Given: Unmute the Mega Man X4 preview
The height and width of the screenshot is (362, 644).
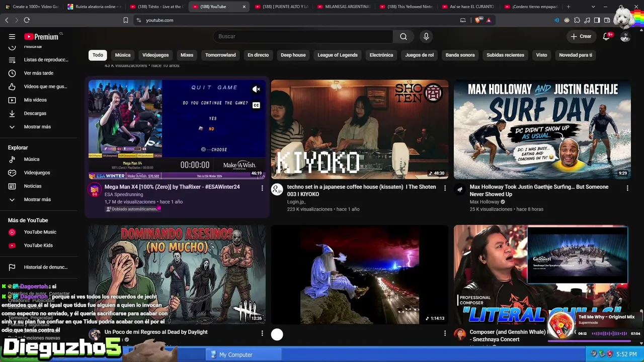Looking at the screenshot, I should [257, 89].
